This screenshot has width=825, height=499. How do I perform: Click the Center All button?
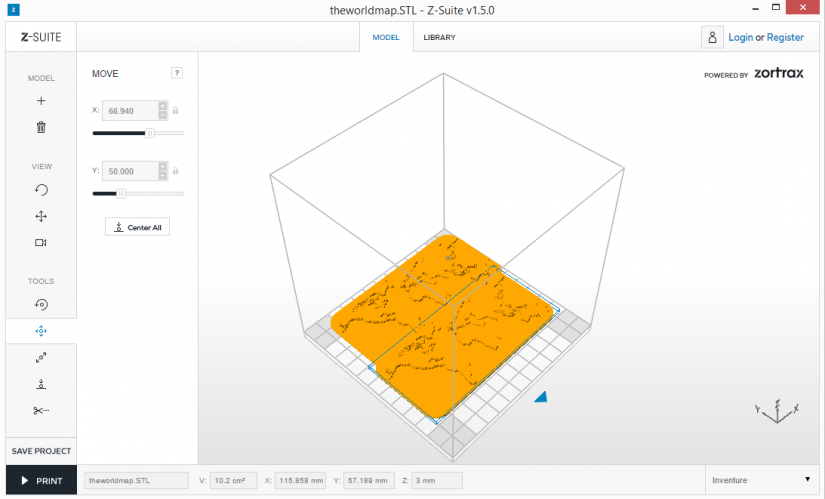[x=137, y=227]
